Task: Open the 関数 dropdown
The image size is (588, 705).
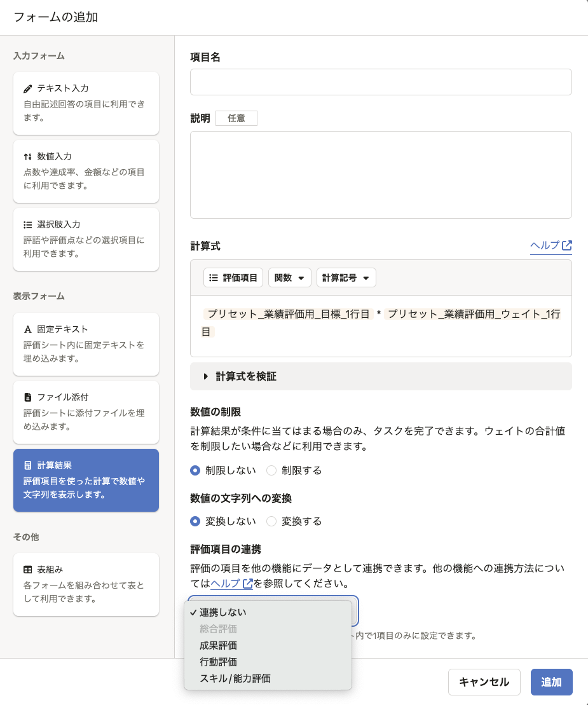Action: tap(289, 278)
